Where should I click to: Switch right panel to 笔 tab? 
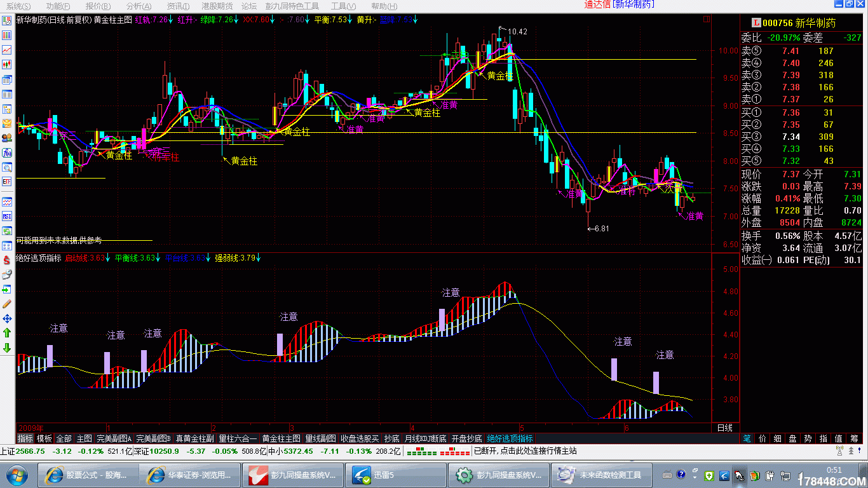[x=747, y=438]
